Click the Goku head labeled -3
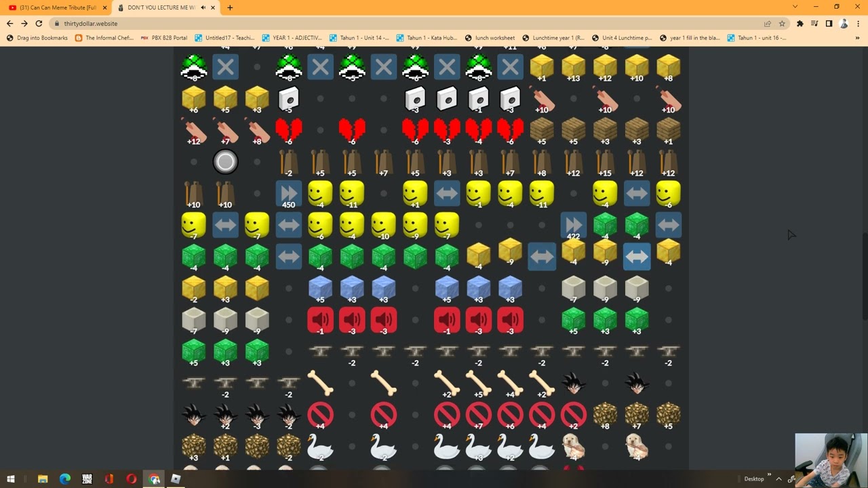The image size is (868, 488). (x=257, y=415)
